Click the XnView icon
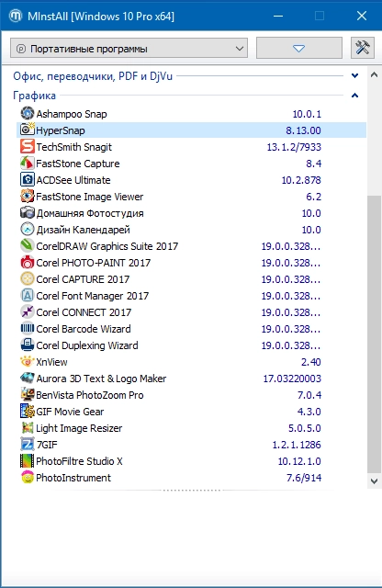Screen dimensions: 382x588 (27, 361)
